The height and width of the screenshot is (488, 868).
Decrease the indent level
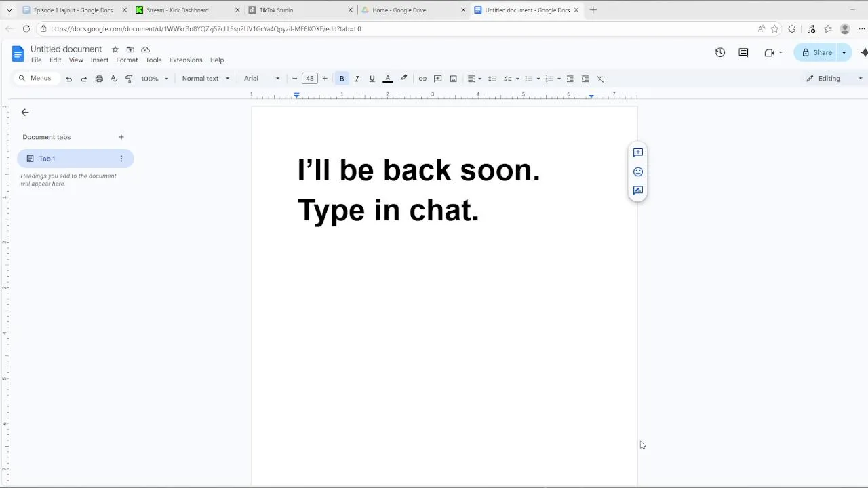pos(570,79)
